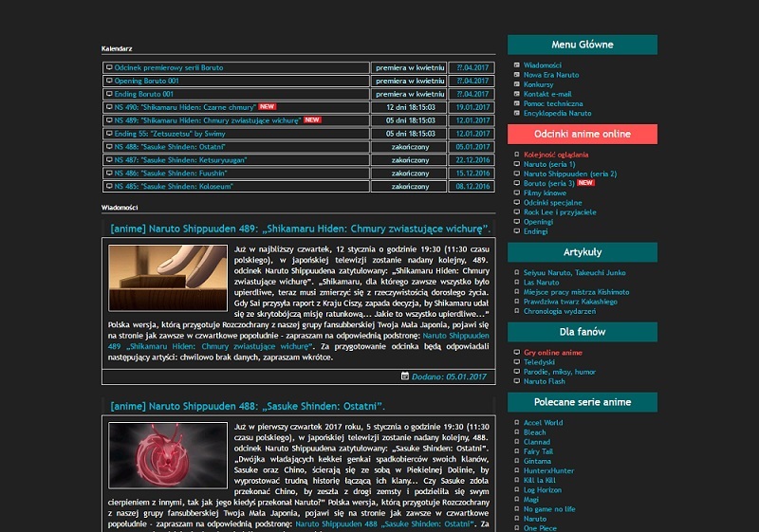The height and width of the screenshot is (532, 759).
Task: Open Accel World recommended series
Action: pos(543,423)
